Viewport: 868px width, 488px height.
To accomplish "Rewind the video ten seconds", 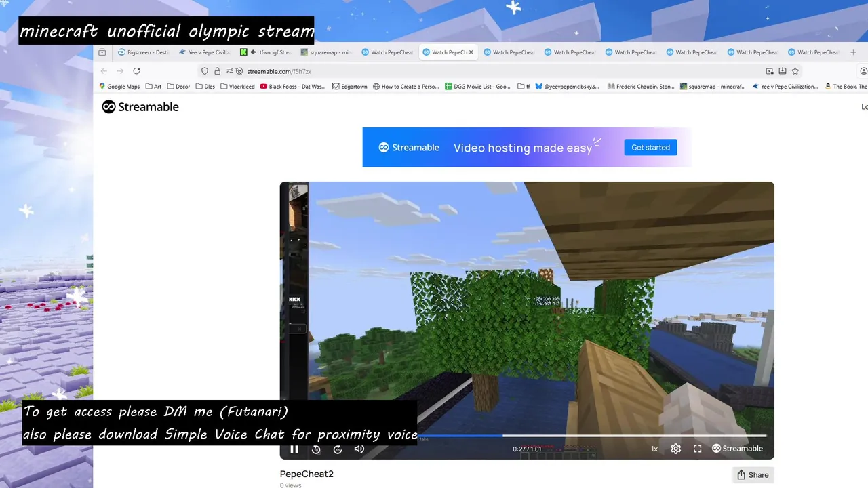I will coord(316,449).
